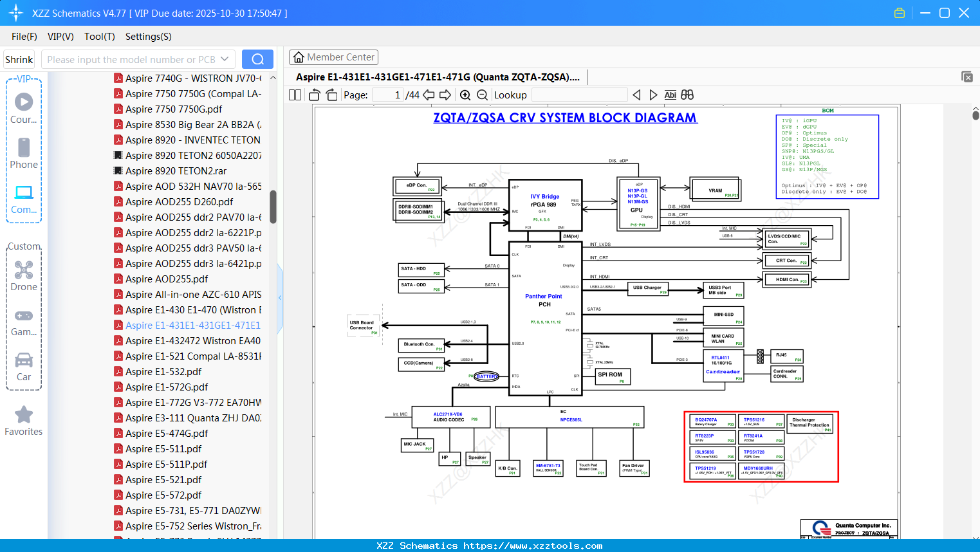
Task: Open the Settings(S) menu
Action: pos(149,37)
